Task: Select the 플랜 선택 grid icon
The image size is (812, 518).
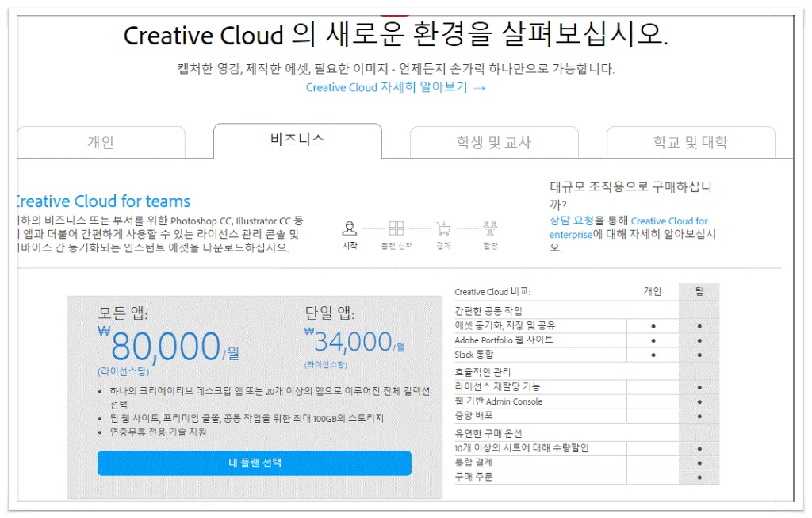Action: coord(396,228)
